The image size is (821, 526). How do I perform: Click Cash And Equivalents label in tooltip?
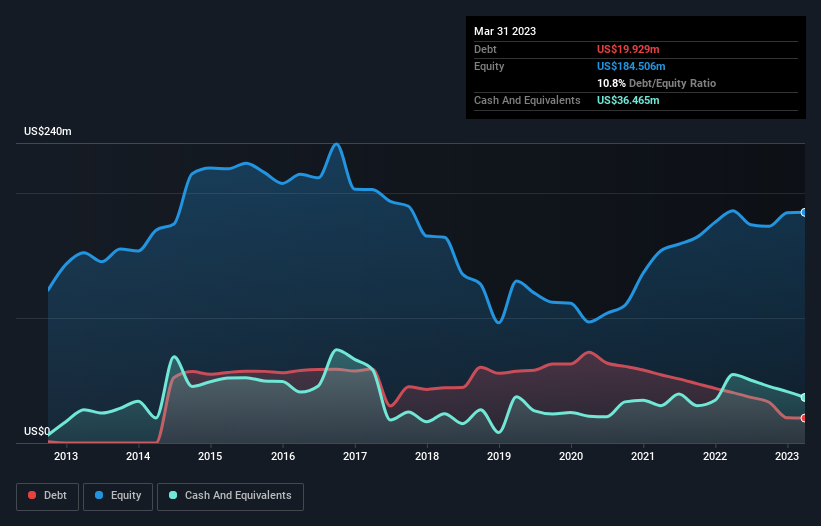click(x=527, y=100)
